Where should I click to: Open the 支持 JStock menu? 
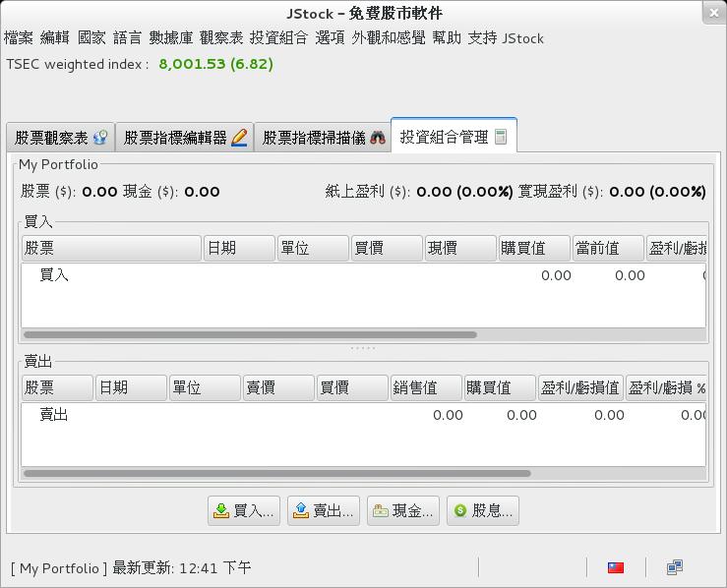(x=506, y=38)
